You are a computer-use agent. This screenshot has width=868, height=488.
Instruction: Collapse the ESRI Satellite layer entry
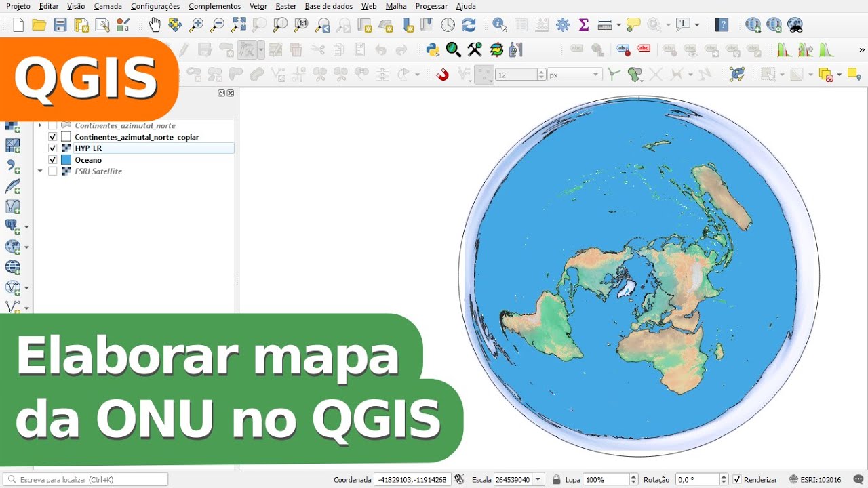40,171
